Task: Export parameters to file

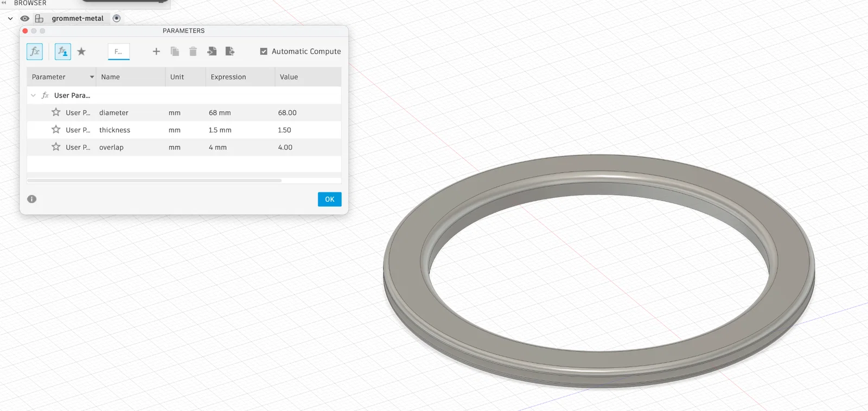Action: [230, 52]
